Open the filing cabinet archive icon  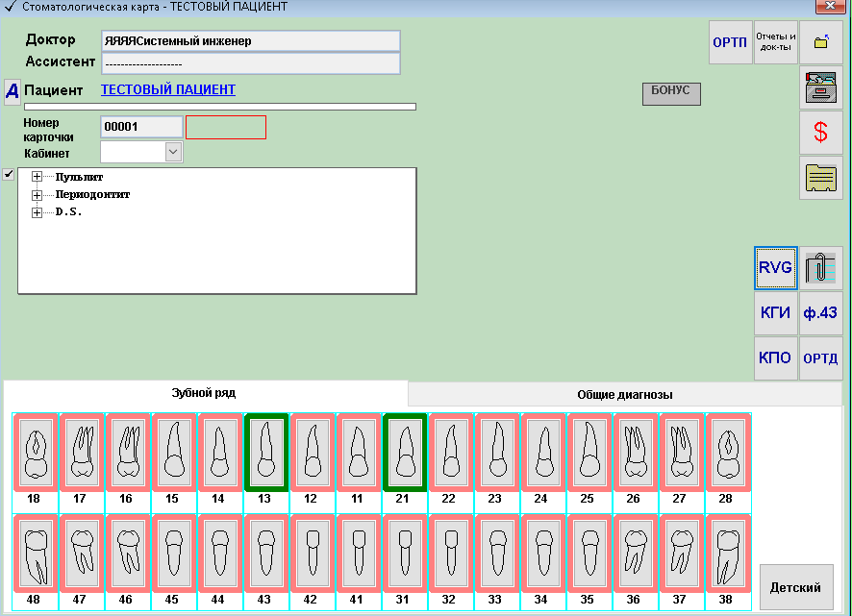coord(820,87)
